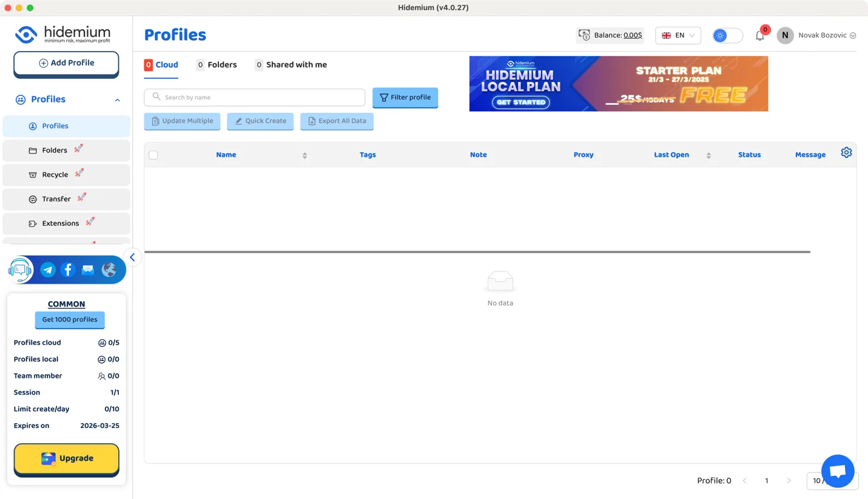Focus the Search by name field
The height and width of the screenshot is (499, 868).
coord(255,97)
